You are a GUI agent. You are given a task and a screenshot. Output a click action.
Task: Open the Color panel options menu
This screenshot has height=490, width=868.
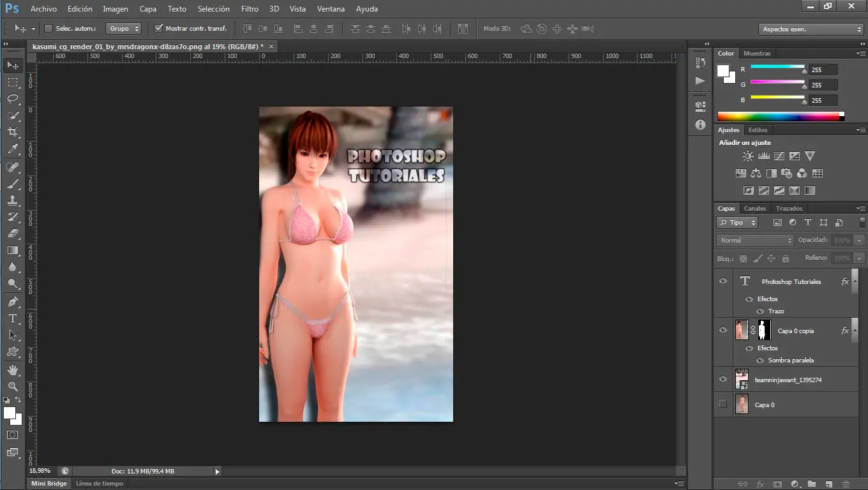(x=861, y=54)
